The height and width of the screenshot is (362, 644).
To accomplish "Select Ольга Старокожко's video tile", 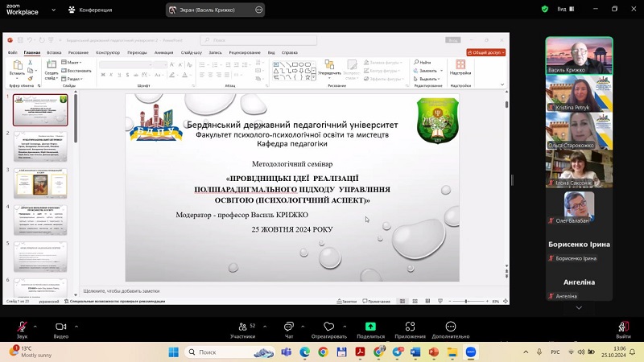I will (x=579, y=131).
